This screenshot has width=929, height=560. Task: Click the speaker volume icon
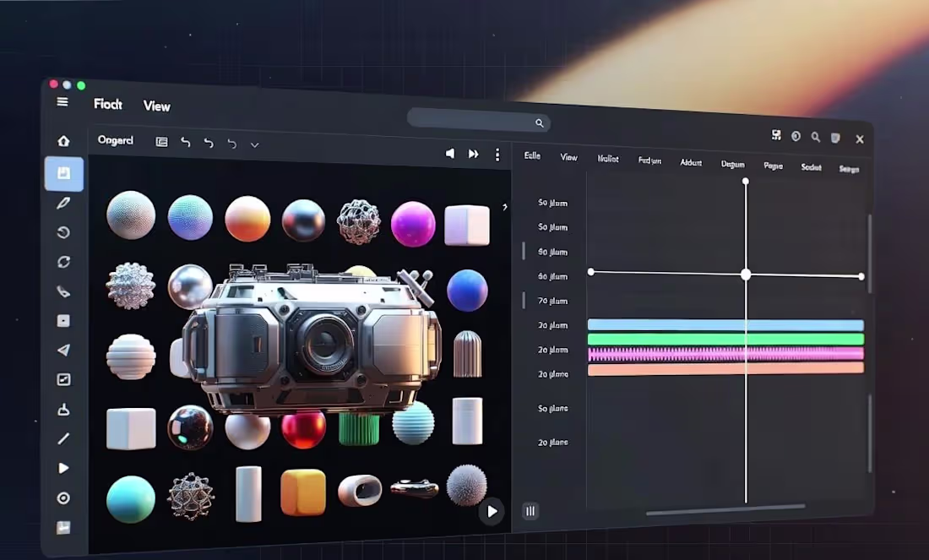coord(450,154)
